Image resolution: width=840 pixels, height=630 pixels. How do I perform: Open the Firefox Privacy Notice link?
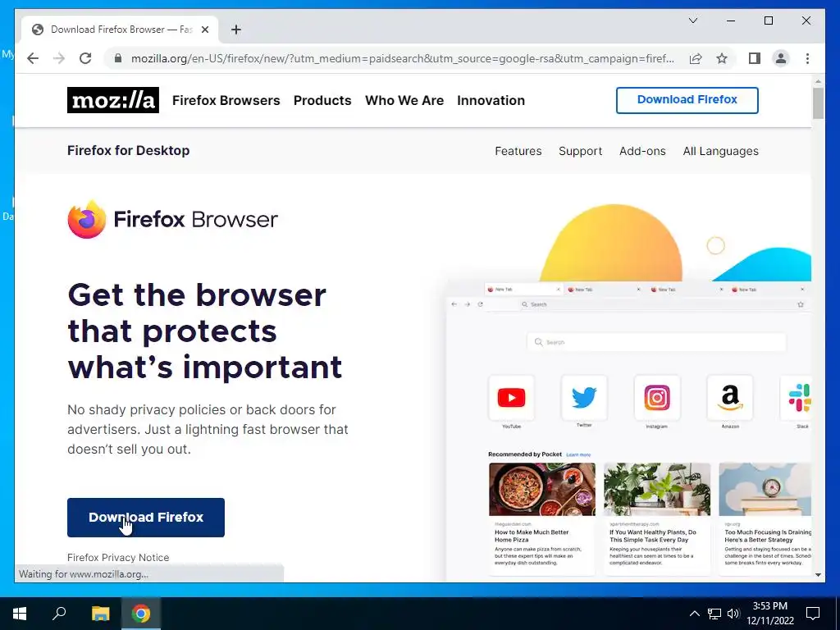(118, 557)
